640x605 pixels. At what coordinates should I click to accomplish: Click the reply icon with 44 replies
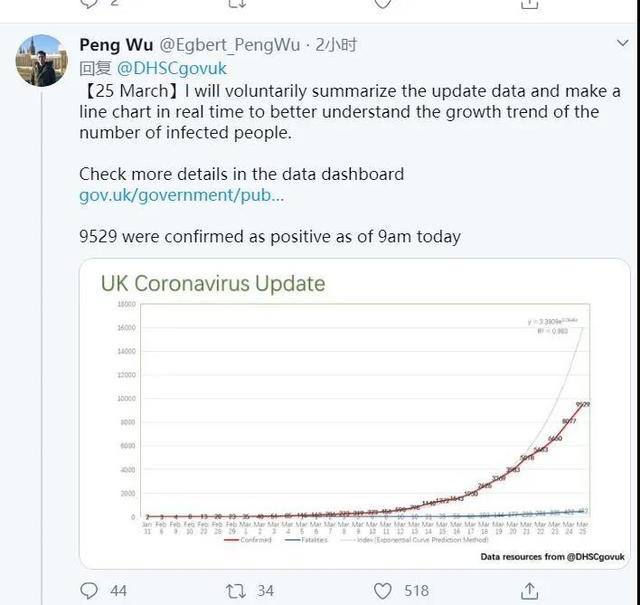point(88,590)
